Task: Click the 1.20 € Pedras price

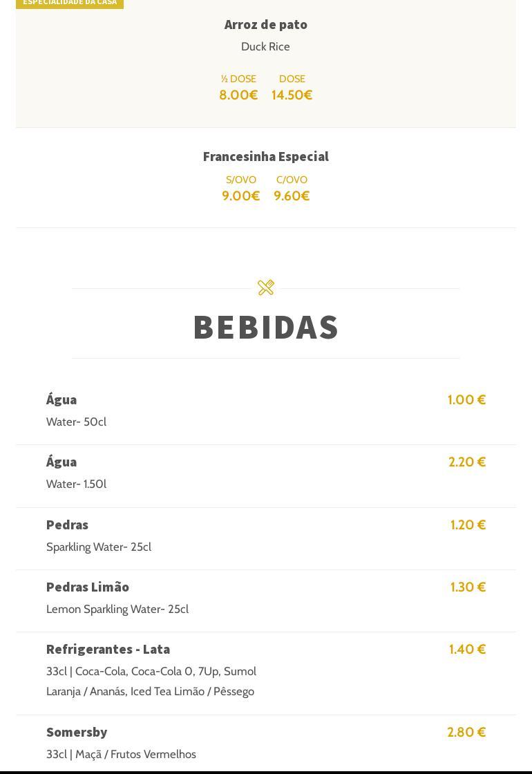Action: (468, 525)
